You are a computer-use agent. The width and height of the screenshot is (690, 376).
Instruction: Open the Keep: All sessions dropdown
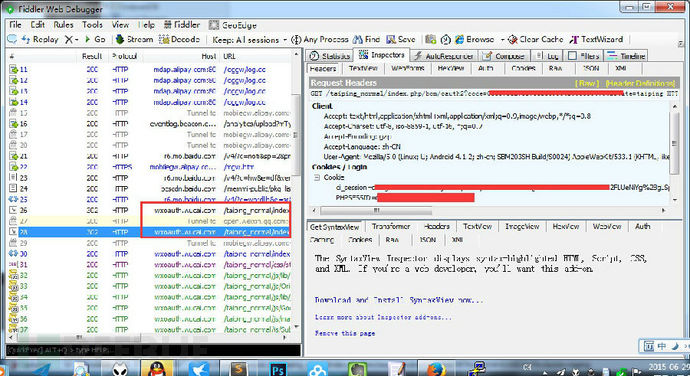coord(249,40)
